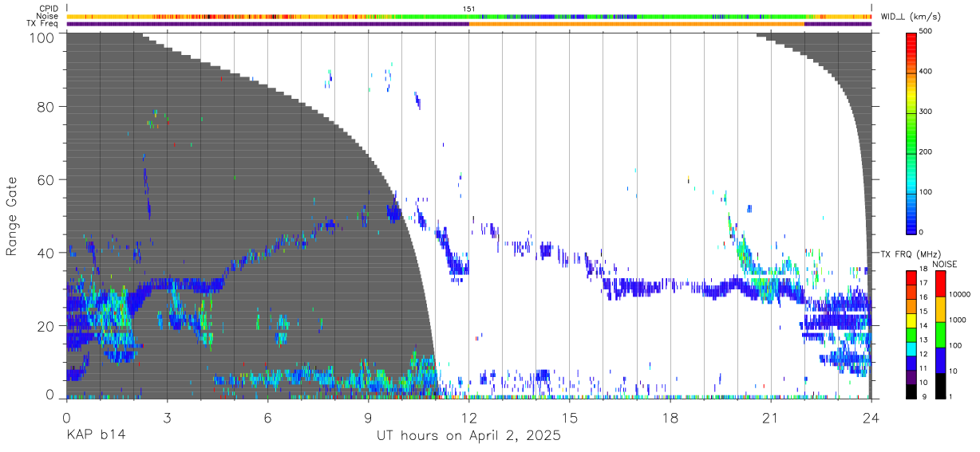The image size is (980, 452).
Task: Click the x-axis tick label 18
Action: (670, 417)
